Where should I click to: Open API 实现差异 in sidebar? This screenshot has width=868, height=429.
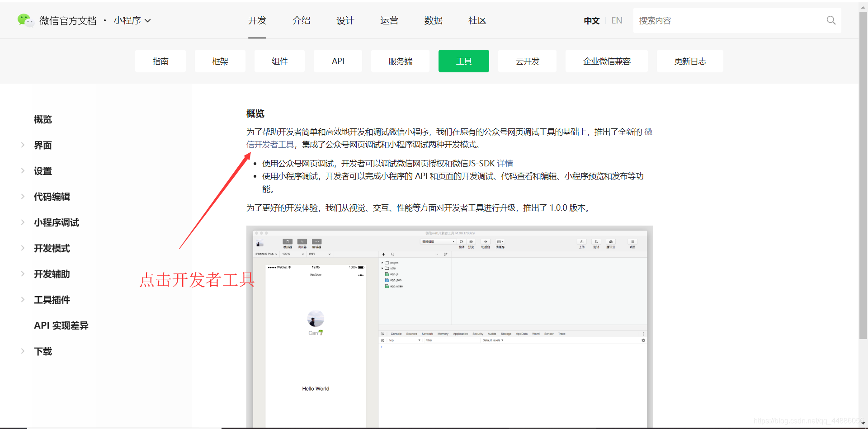click(61, 325)
